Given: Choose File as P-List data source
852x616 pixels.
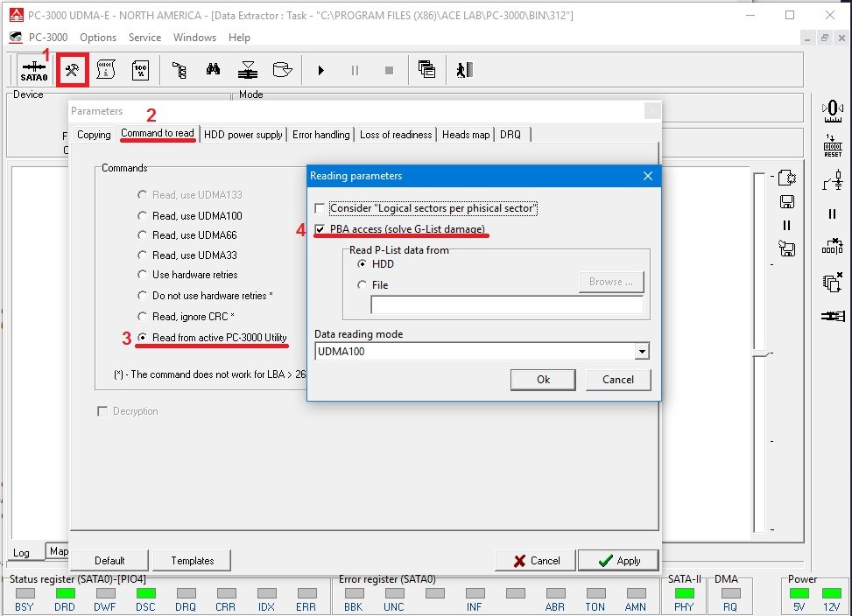Looking at the screenshot, I should [x=363, y=284].
